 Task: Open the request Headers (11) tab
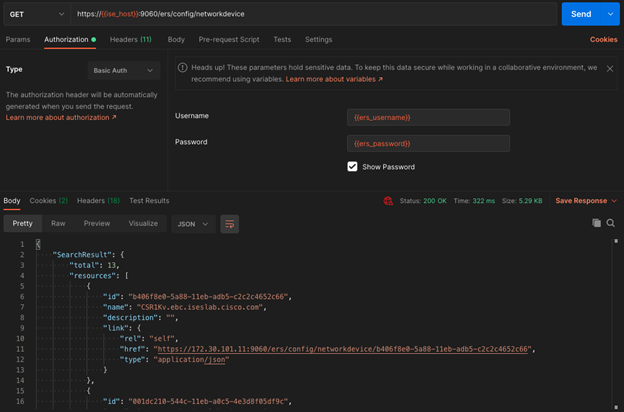pyautogui.click(x=130, y=40)
